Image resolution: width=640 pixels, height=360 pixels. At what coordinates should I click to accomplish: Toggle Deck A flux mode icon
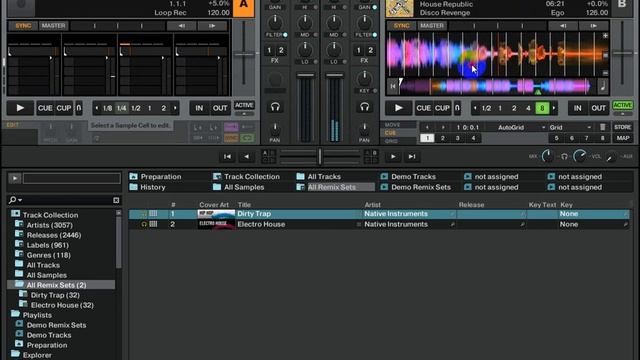coord(79,108)
